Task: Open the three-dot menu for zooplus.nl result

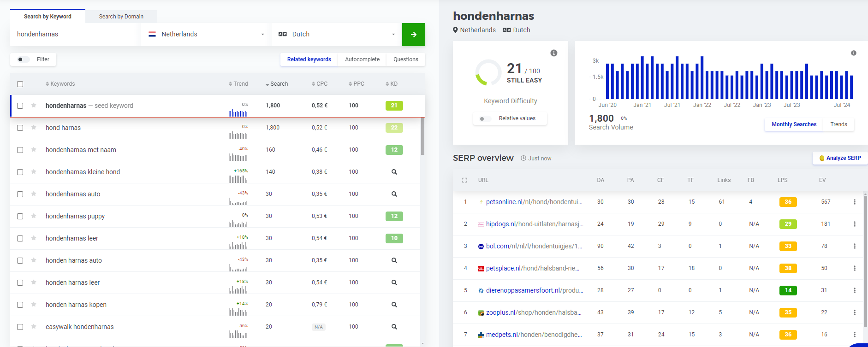Action: pos(855,312)
